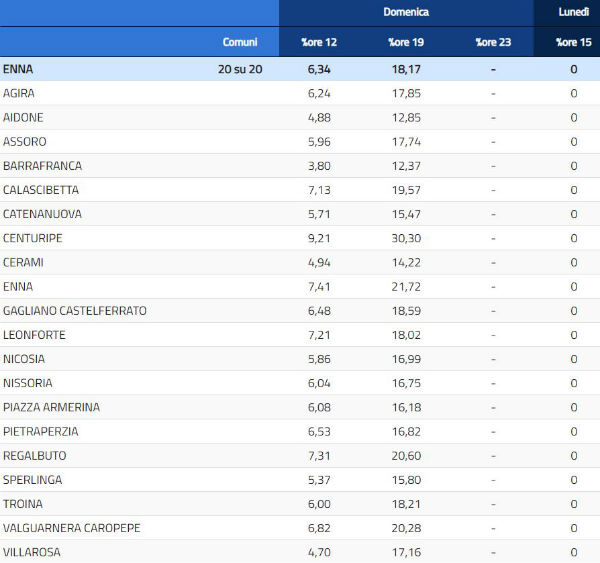Click PIETRAPERZIA's 6,53 value
600x563 pixels.
click(x=319, y=432)
